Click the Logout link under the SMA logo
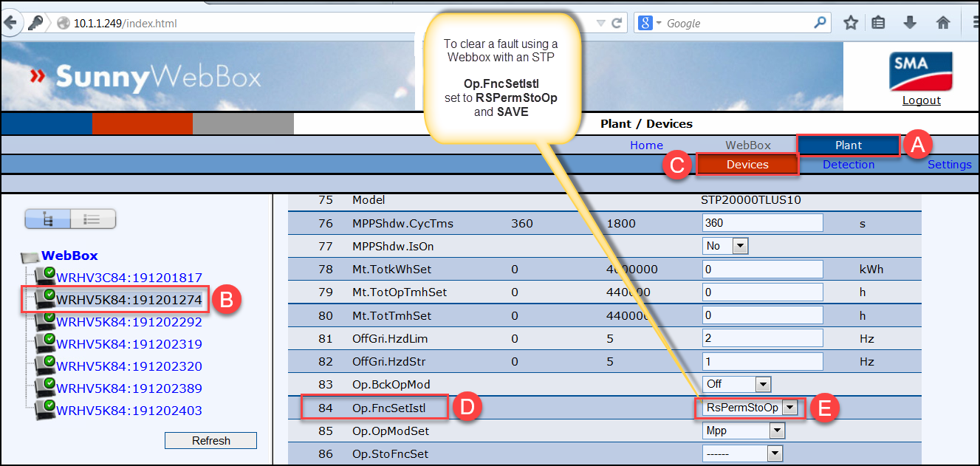Screen dimensions: 980x466 [920, 100]
